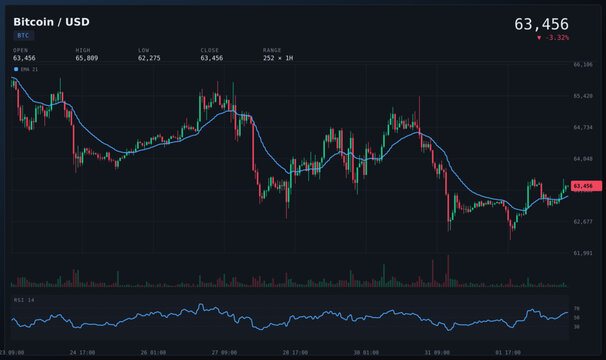Click the large 63,456 price in header

(x=541, y=24)
